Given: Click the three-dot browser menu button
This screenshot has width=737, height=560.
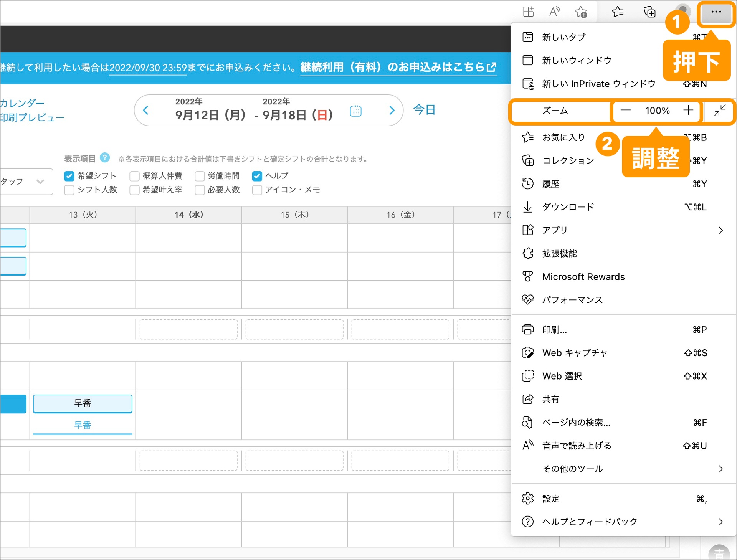Looking at the screenshot, I should coord(716,12).
